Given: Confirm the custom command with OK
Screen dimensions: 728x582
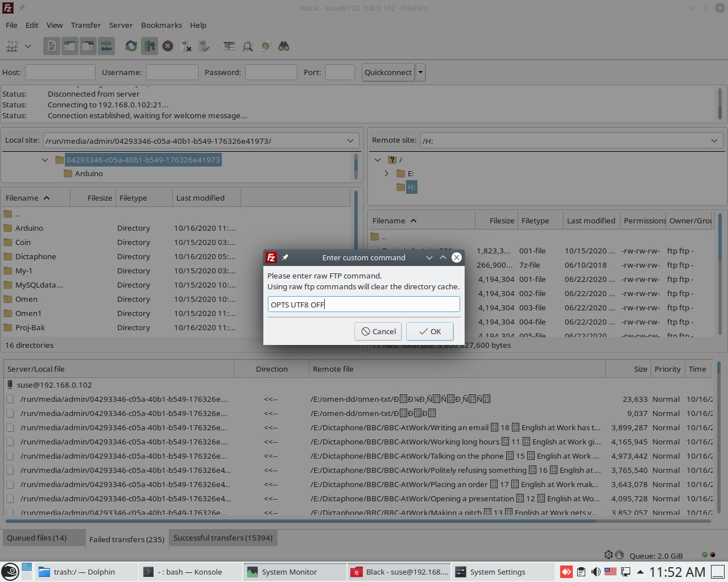Looking at the screenshot, I should tap(430, 331).
